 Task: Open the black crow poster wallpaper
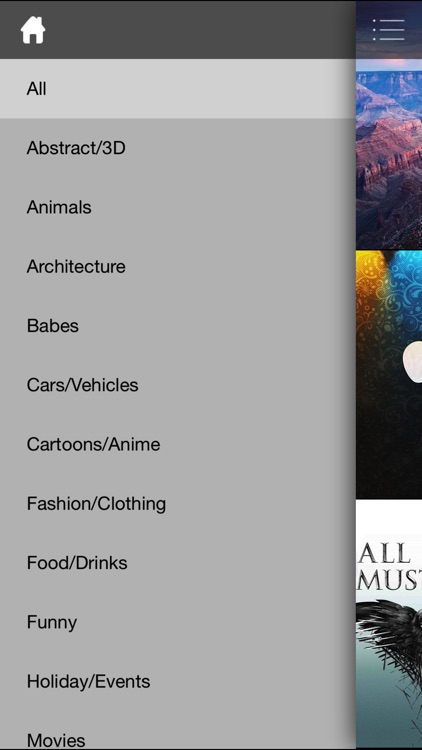pos(389,625)
